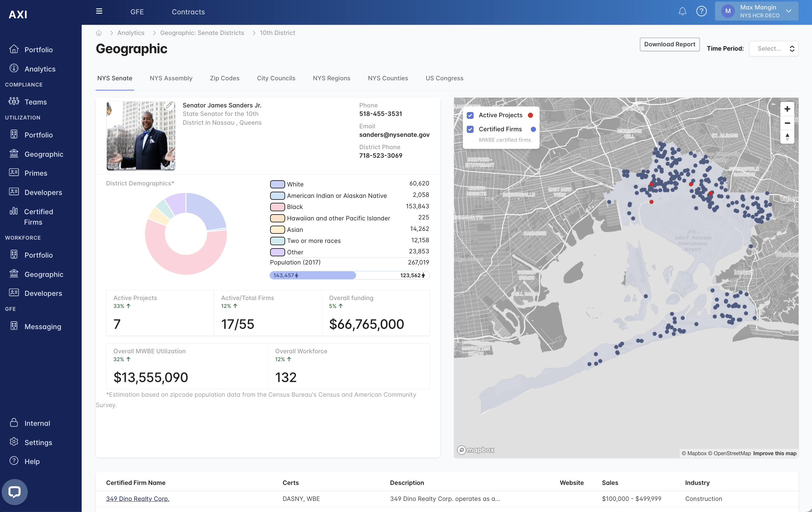Viewport: 812px width, 512px height.
Task: Click the Analytics breadcrumb link
Action: (x=131, y=33)
